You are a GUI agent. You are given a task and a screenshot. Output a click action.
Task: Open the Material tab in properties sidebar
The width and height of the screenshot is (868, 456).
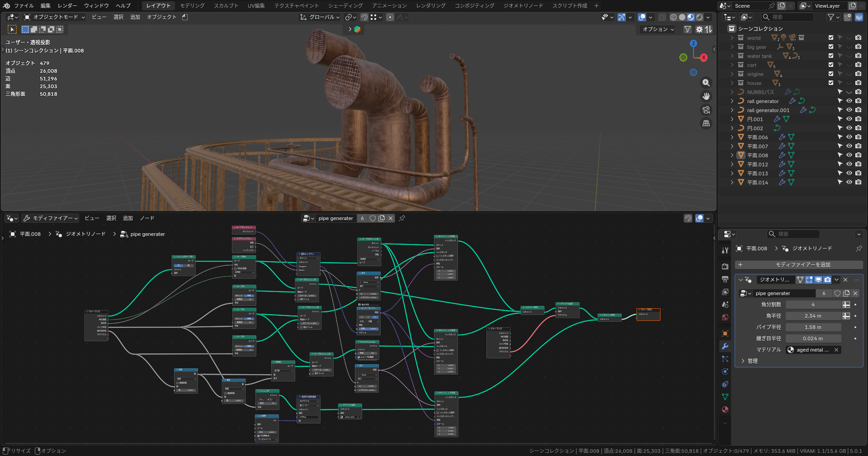(x=725, y=409)
